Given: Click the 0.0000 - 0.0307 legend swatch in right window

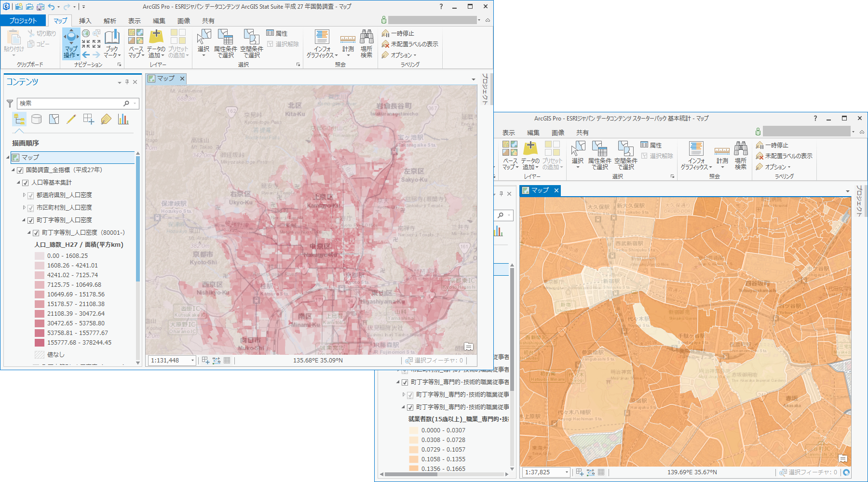Looking at the screenshot, I should tap(414, 430).
